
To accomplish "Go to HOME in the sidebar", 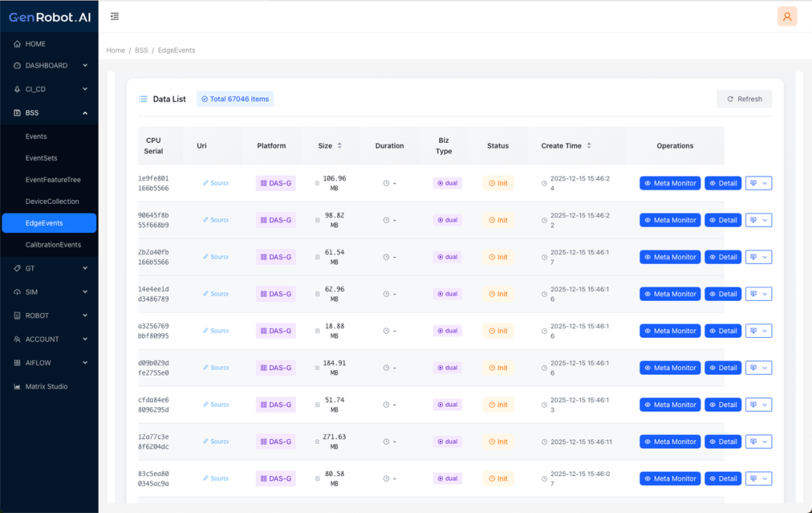I will click(x=35, y=44).
